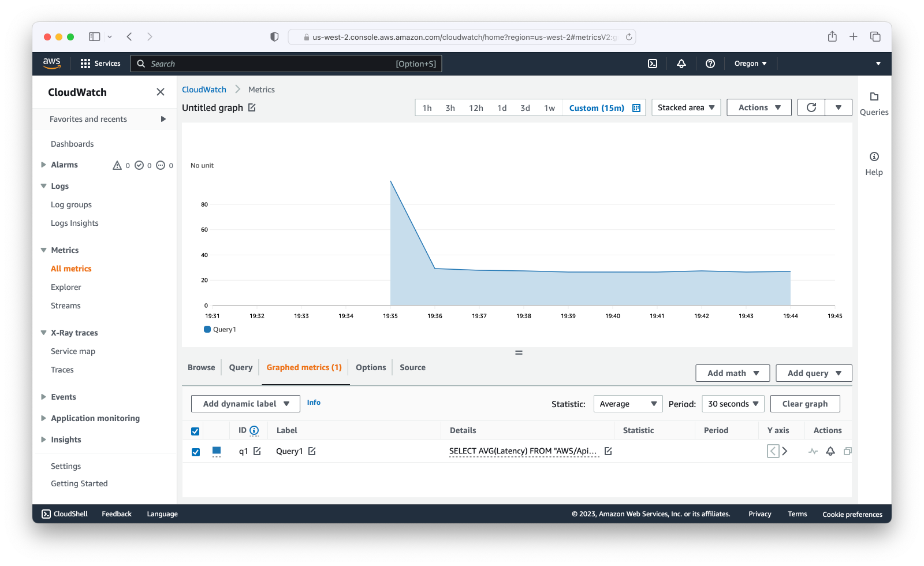Click the refresh graph icon button
The width and height of the screenshot is (924, 566).
click(x=811, y=107)
